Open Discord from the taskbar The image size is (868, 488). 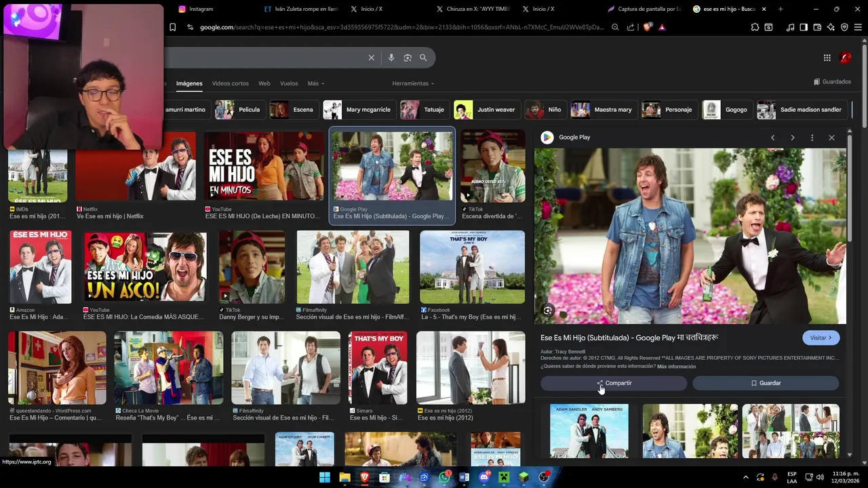point(484,477)
